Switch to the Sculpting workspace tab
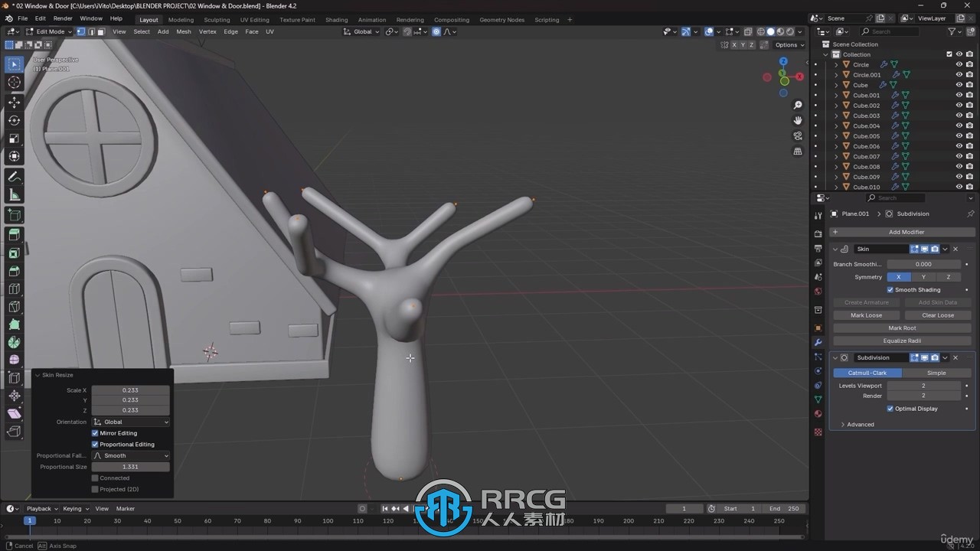The height and width of the screenshot is (551, 980). pos(217,20)
